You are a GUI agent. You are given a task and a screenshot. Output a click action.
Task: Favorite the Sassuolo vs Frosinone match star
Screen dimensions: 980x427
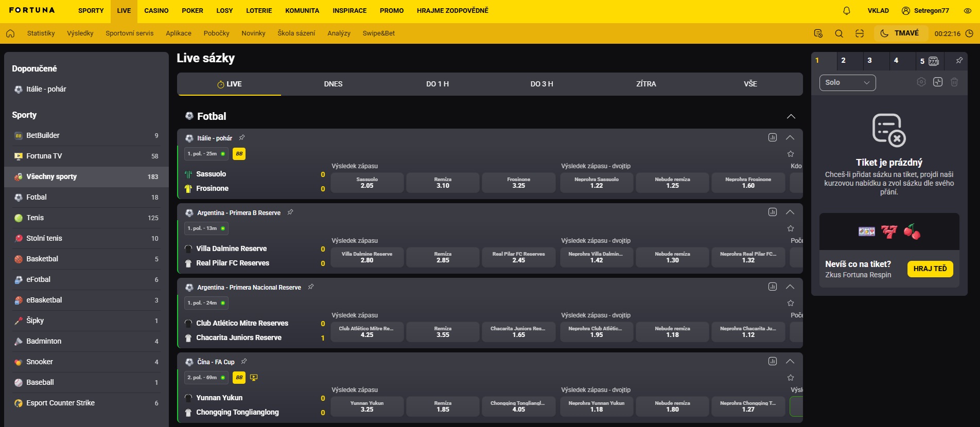[791, 154]
